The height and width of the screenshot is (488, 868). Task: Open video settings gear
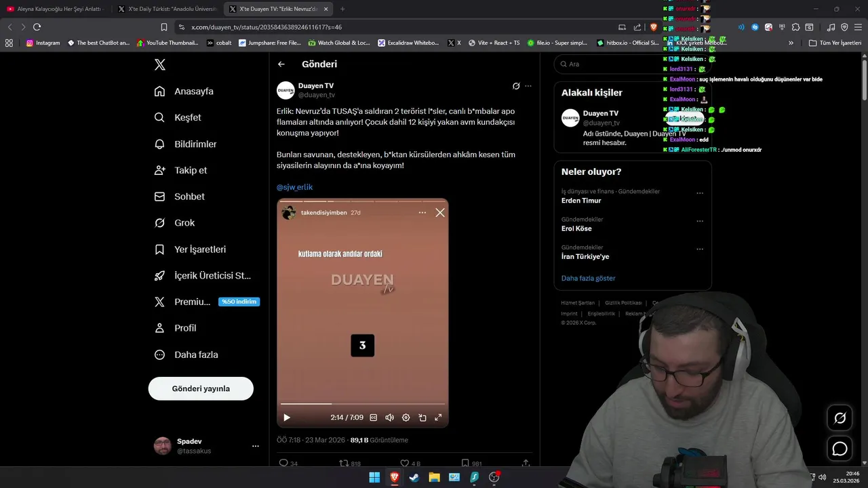pos(406,418)
